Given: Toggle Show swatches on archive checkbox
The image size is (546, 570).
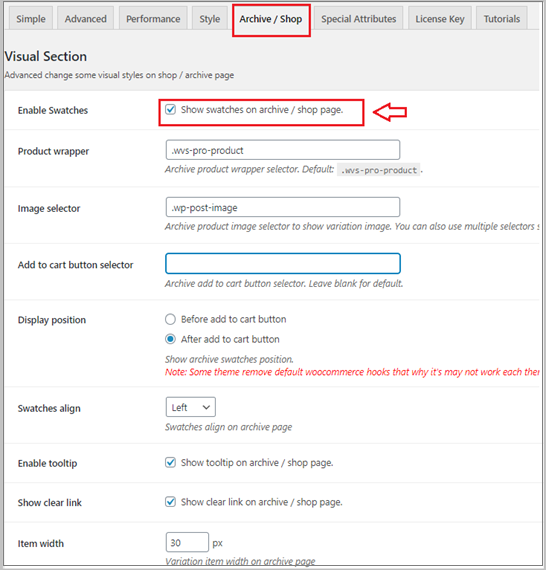Looking at the screenshot, I should (170, 109).
